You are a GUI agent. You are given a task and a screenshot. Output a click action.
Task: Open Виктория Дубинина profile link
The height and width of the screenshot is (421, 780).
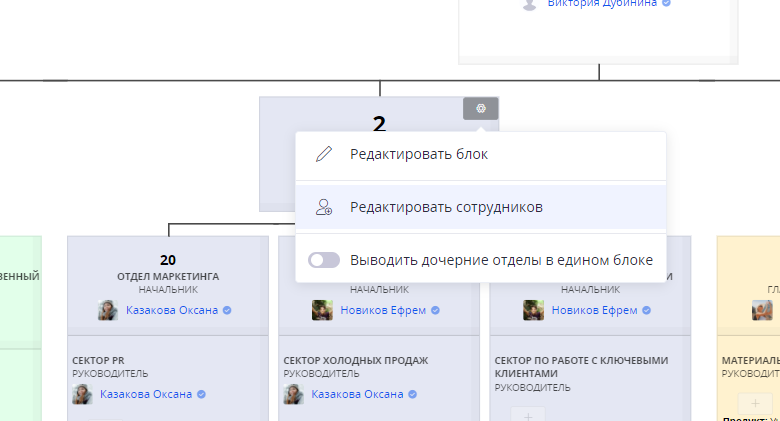point(602,3)
